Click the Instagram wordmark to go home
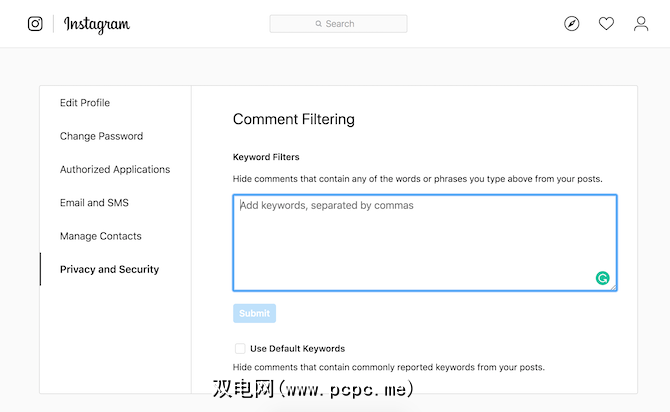 coord(97,24)
